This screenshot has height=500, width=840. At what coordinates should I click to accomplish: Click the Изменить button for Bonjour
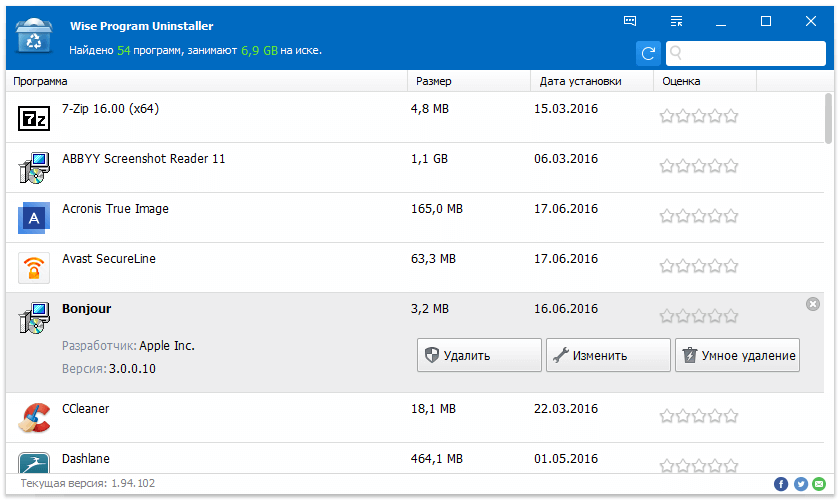pyautogui.click(x=608, y=355)
